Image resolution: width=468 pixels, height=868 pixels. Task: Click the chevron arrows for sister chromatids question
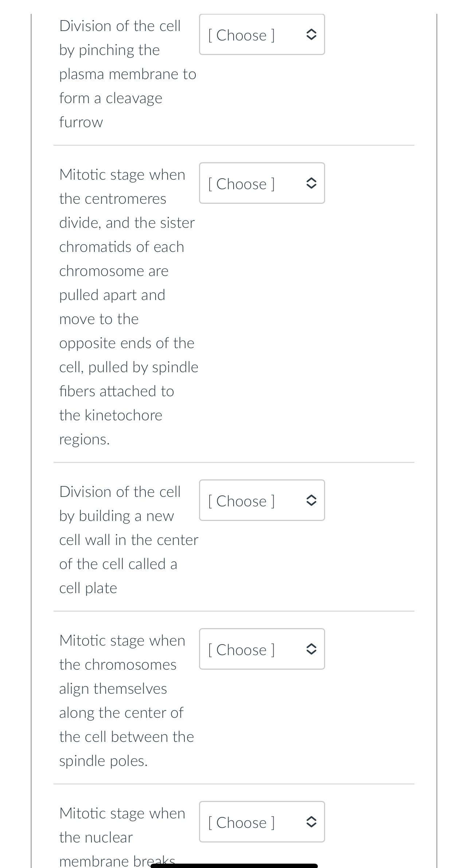click(x=311, y=183)
